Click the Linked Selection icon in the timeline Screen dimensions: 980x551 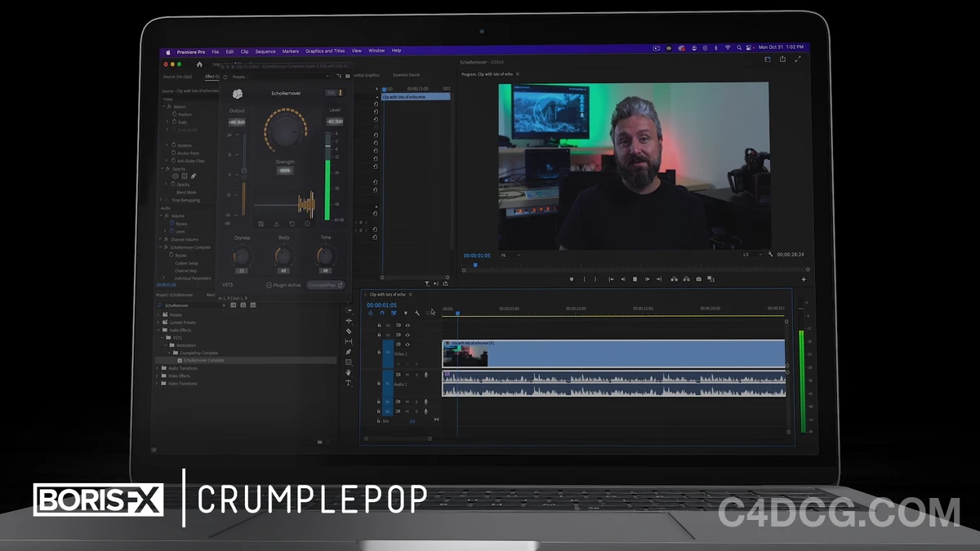(x=394, y=312)
